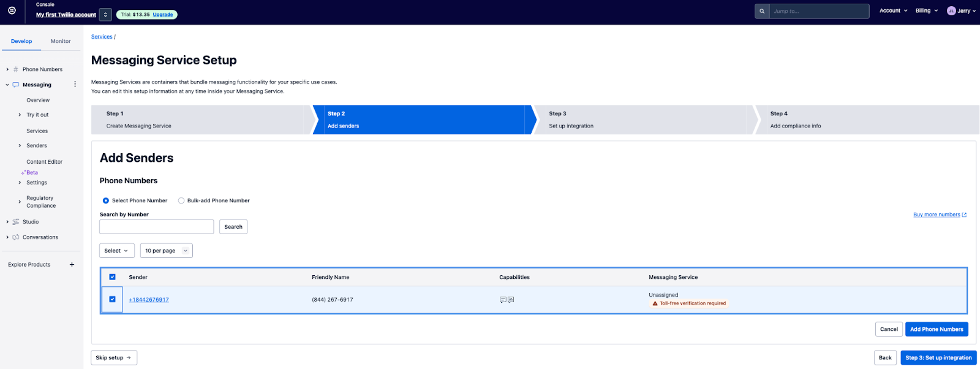Viewport: 980px width, 369px height.
Task: Click the Beta sparkle icon
Action: [23, 173]
